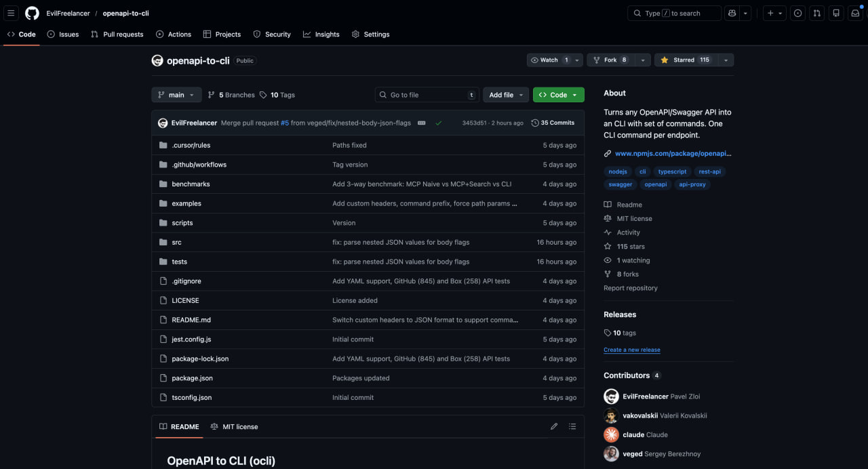Open the issues icon in top header
868x469 pixels.
point(797,13)
